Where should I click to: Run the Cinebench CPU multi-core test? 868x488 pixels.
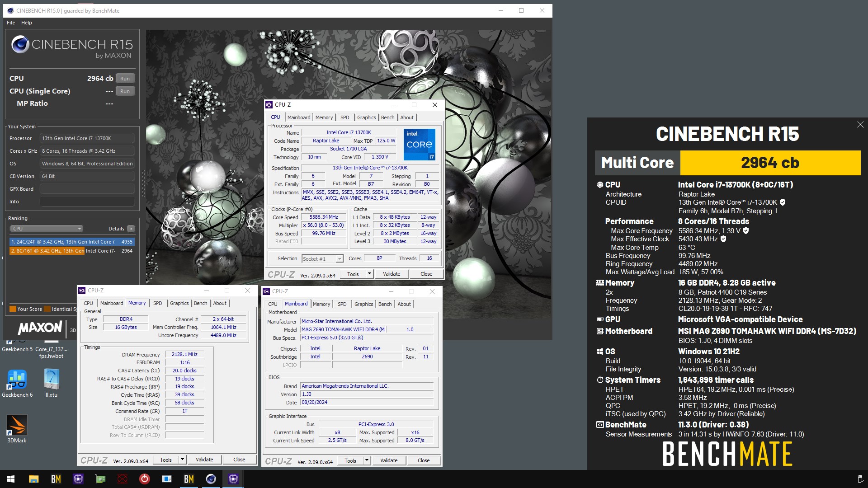coord(125,79)
